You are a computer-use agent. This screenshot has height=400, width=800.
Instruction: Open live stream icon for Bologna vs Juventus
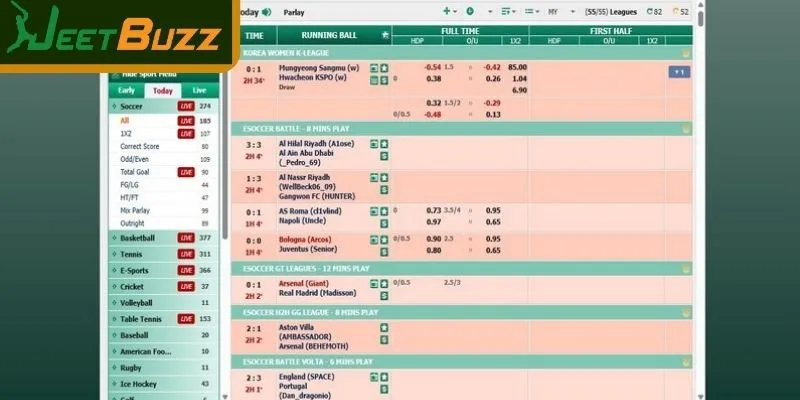click(374, 240)
